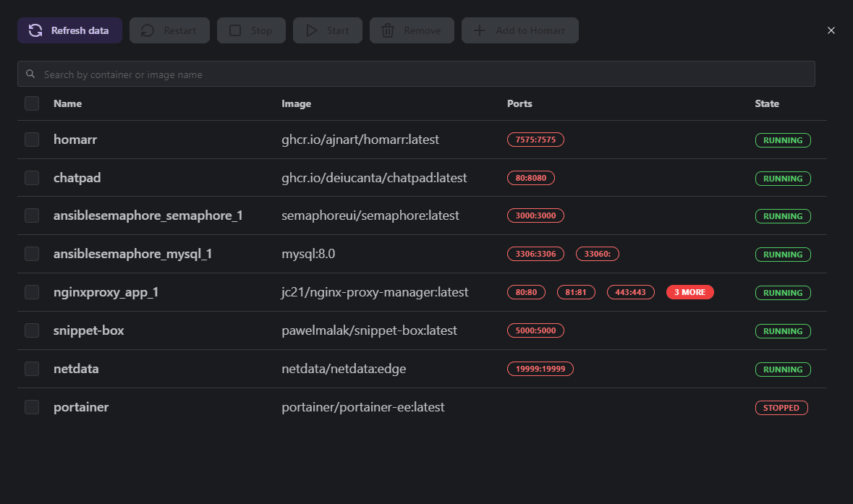
Task: Click the STOPPED badge next to portainer
Action: [781, 407]
